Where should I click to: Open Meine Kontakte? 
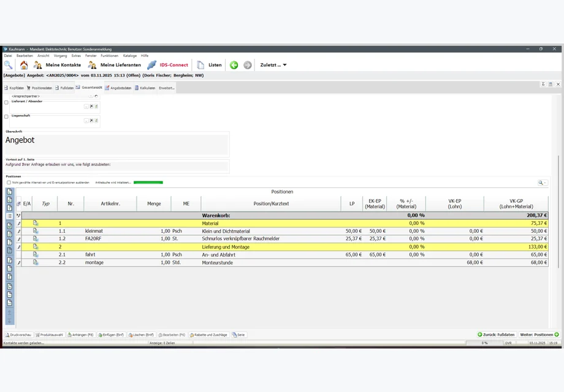pyautogui.click(x=57, y=65)
